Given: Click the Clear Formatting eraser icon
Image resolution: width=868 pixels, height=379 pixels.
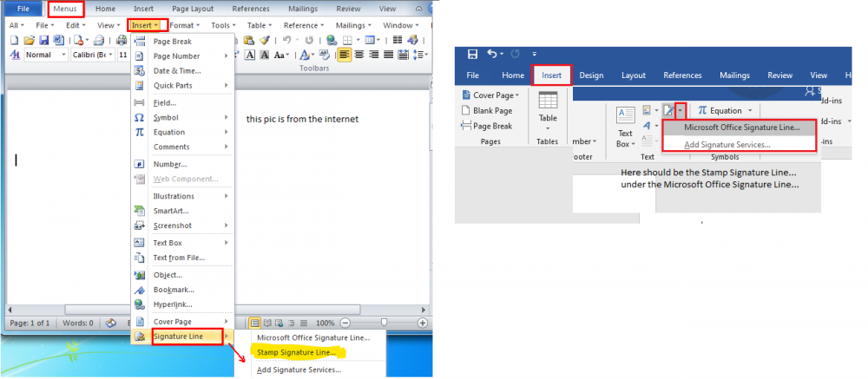Looking at the screenshot, I should (325, 55).
